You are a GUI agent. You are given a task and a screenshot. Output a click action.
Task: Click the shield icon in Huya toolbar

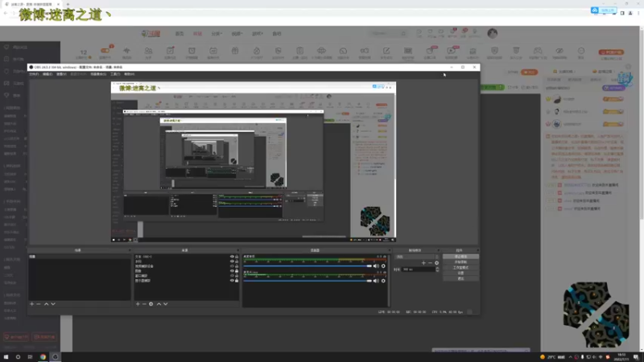click(494, 51)
